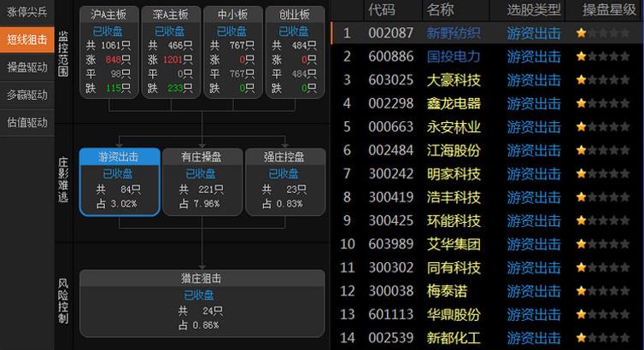Click 游资出击 link in 新都化工 row

534,338
